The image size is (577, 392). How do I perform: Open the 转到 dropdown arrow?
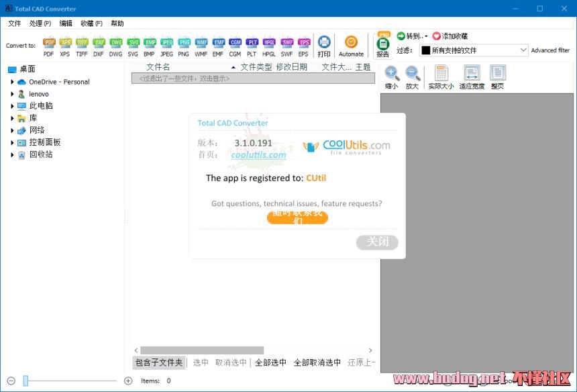coord(426,36)
